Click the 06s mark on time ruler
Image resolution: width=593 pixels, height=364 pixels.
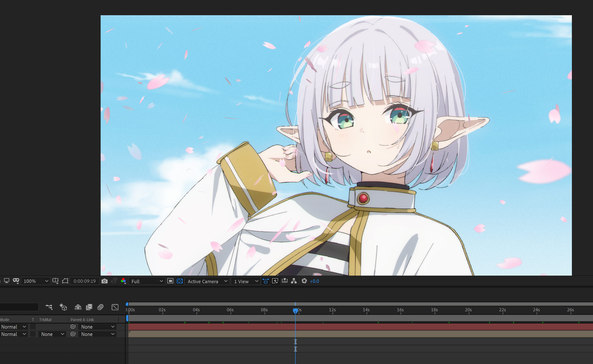[230, 310]
